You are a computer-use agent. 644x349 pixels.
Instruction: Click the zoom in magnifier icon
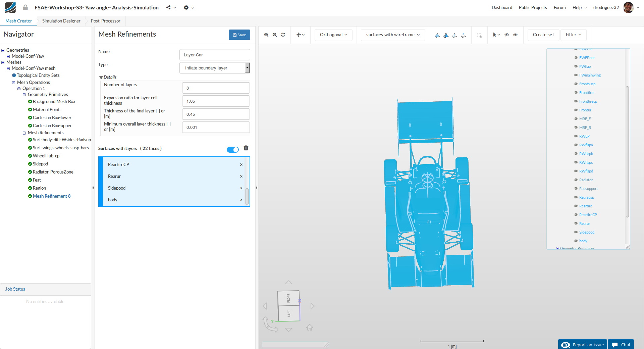266,35
